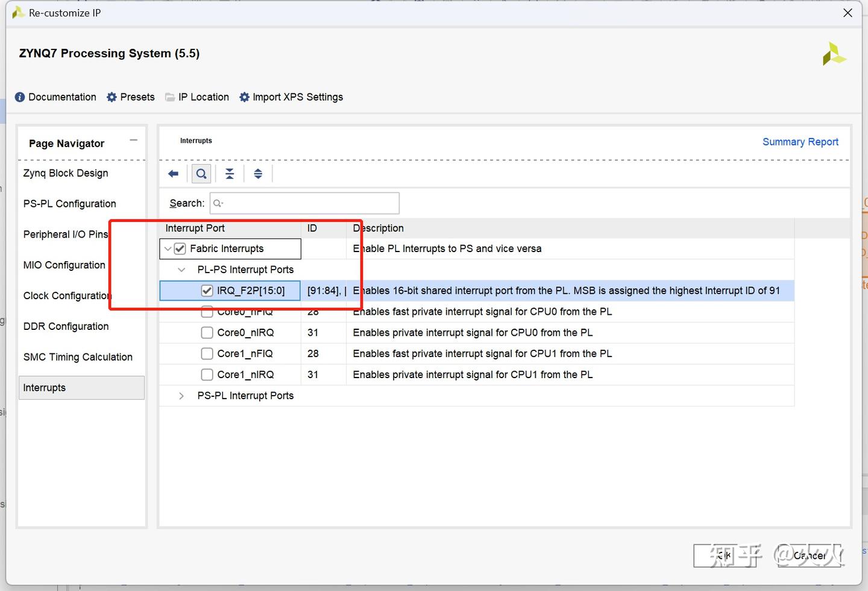868x591 pixels.
Task: Open the Clock Configuration page
Action: click(x=66, y=295)
